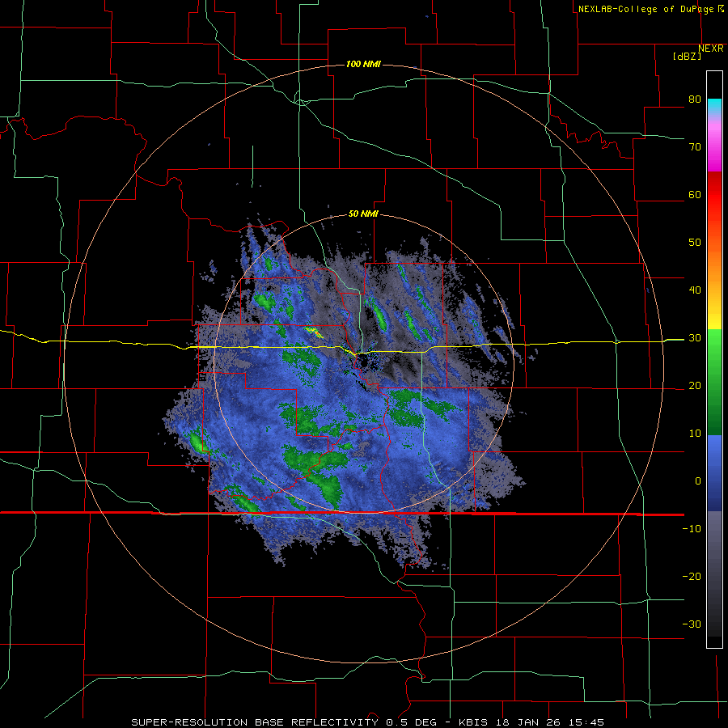Viewport: 728px width, 728px height.
Task: Click the 15:45 timestamp in the caption
Action: pyautogui.click(x=587, y=722)
